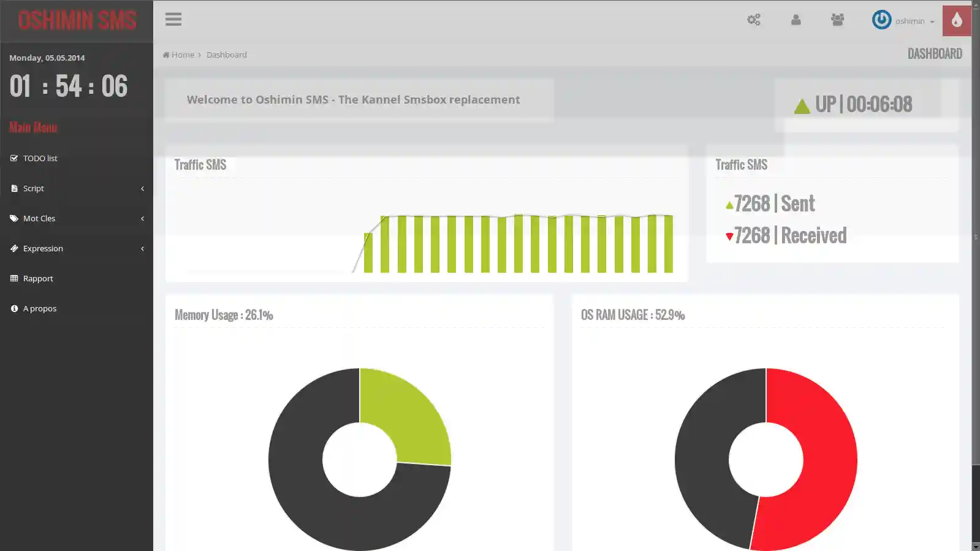Click the Dashboard breadcrumb link
980x551 pixels.
tap(226, 55)
